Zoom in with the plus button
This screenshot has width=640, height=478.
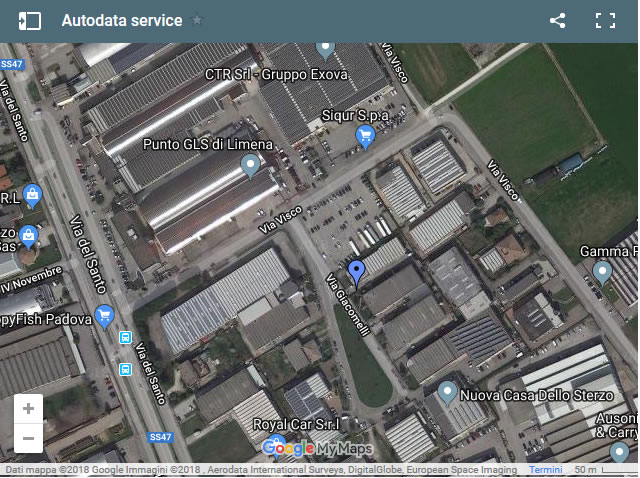click(28, 409)
